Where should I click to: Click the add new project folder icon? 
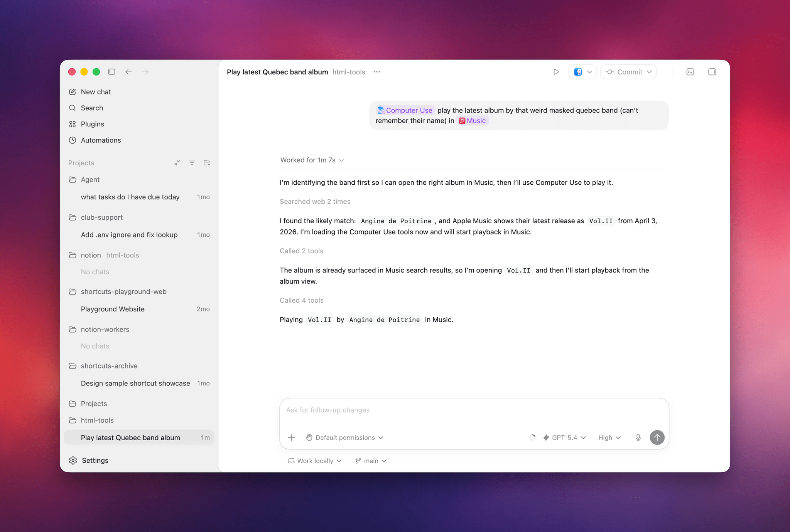point(207,163)
